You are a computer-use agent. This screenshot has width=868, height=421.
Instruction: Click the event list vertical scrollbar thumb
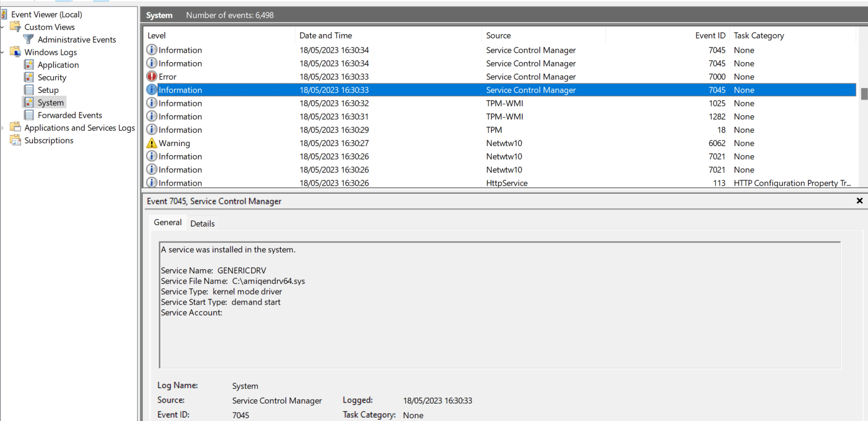864,93
